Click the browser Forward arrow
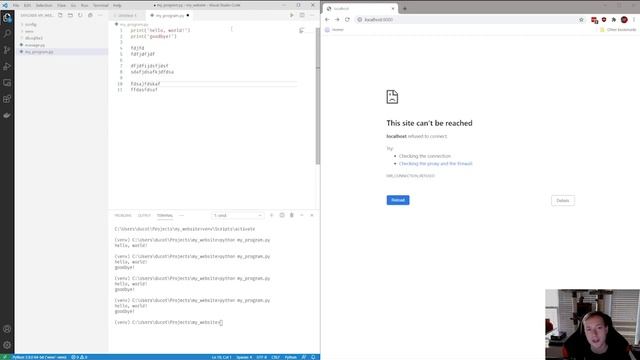 (337, 20)
